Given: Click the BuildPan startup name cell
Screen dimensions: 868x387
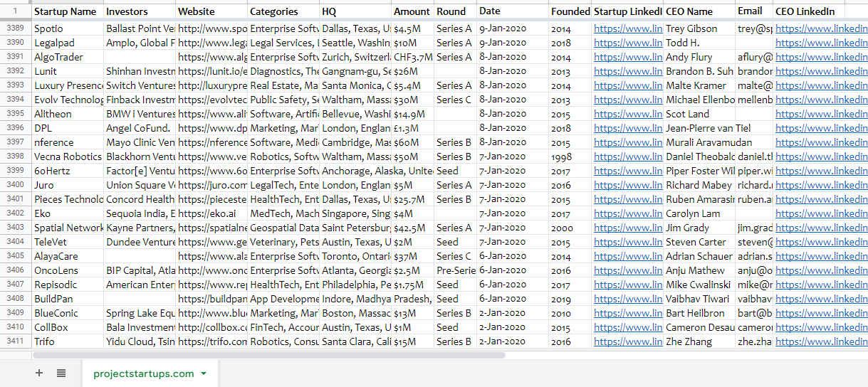Looking at the screenshot, I should click(68, 299).
